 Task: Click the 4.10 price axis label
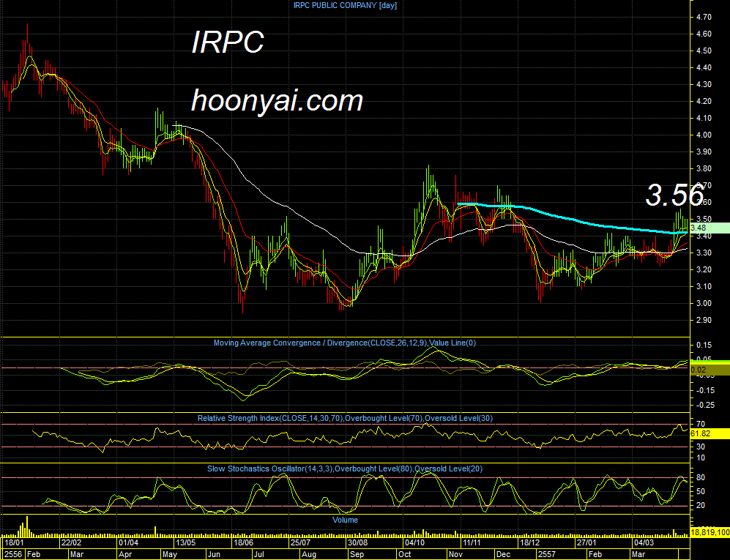coord(704,119)
